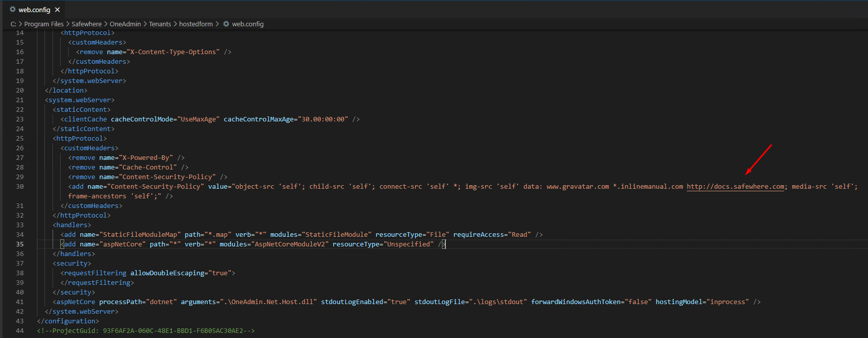868x338 pixels.
Task: Click the C: drive breadcrumb
Action: (13, 24)
